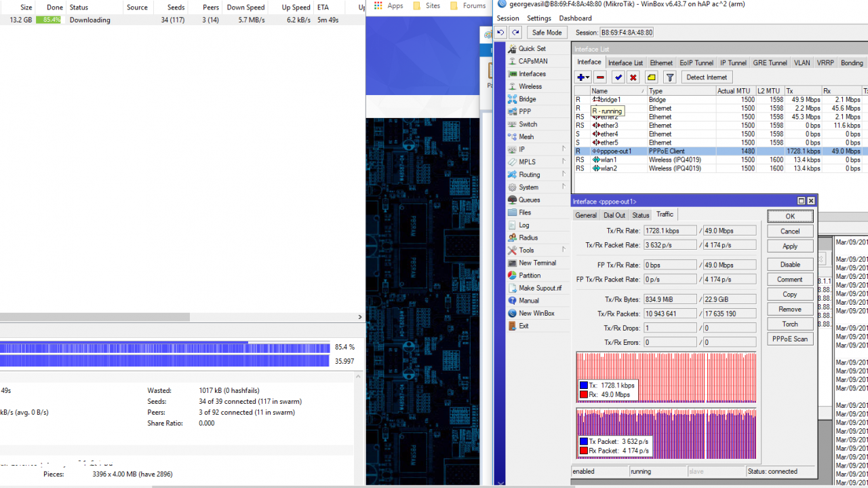
Task: Open the funnel filter icon in toolbar
Action: (x=669, y=77)
